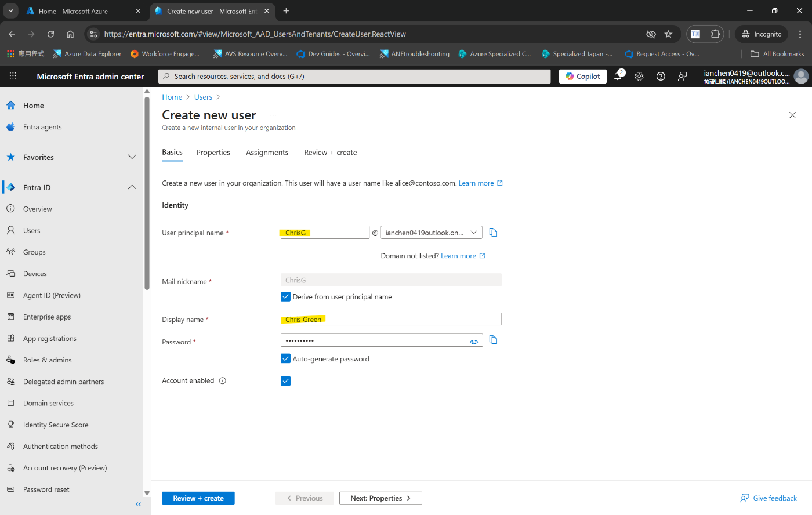Click Learn more next to contoso.com example
812x515 pixels.
pos(481,183)
